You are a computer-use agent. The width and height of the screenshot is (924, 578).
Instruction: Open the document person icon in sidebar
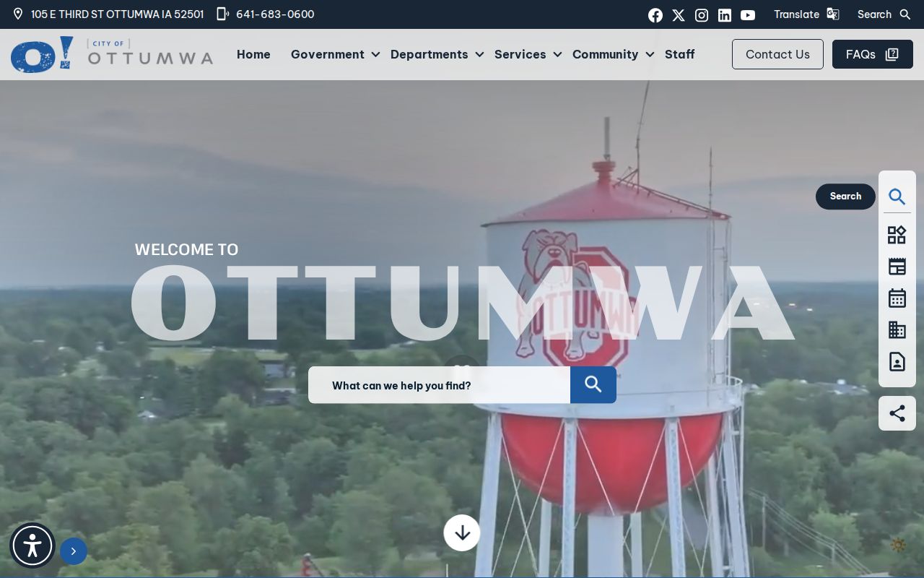pyautogui.click(x=897, y=362)
